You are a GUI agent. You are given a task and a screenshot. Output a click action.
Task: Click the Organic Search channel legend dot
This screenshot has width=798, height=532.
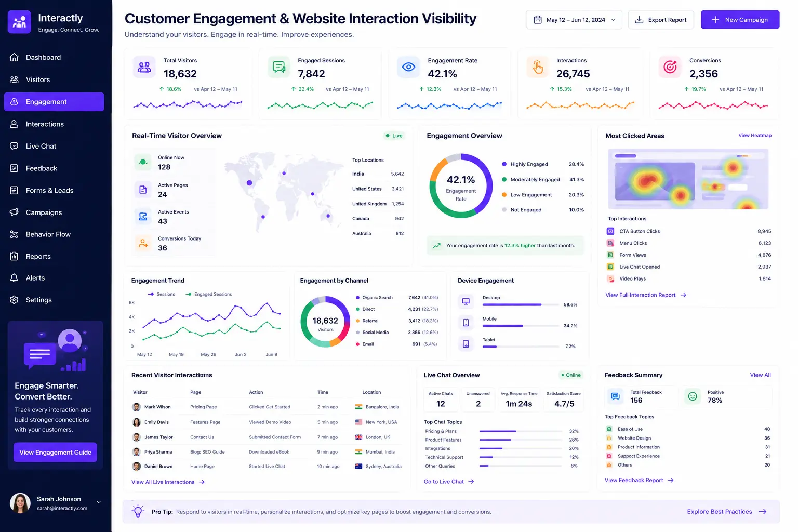pyautogui.click(x=358, y=298)
